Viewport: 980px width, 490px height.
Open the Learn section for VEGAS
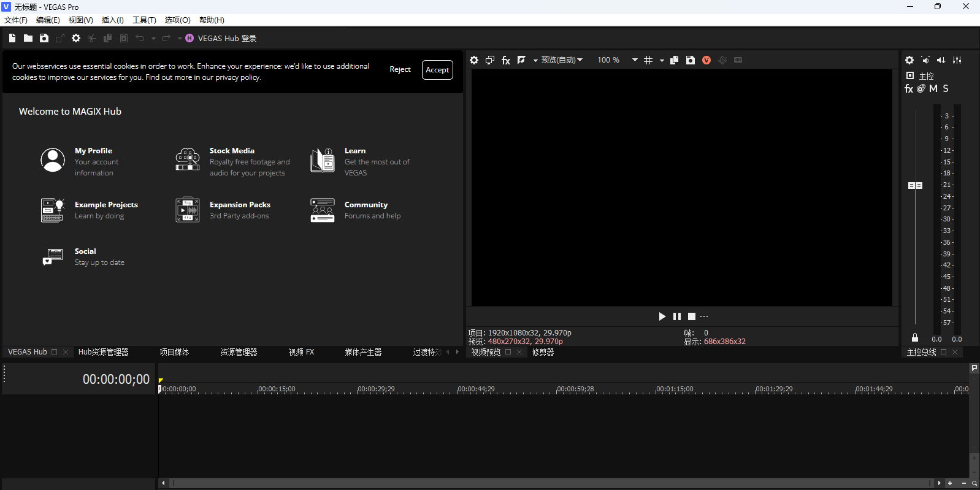point(361,161)
